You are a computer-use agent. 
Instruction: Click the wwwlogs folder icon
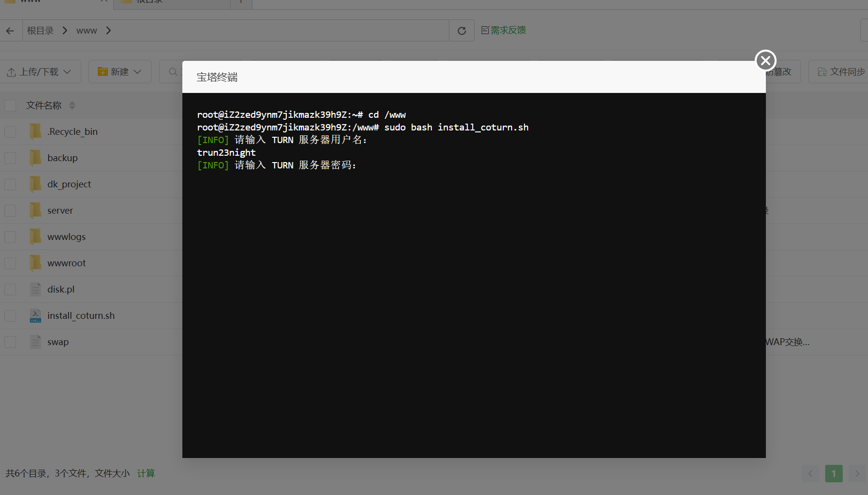pyautogui.click(x=35, y=237)
